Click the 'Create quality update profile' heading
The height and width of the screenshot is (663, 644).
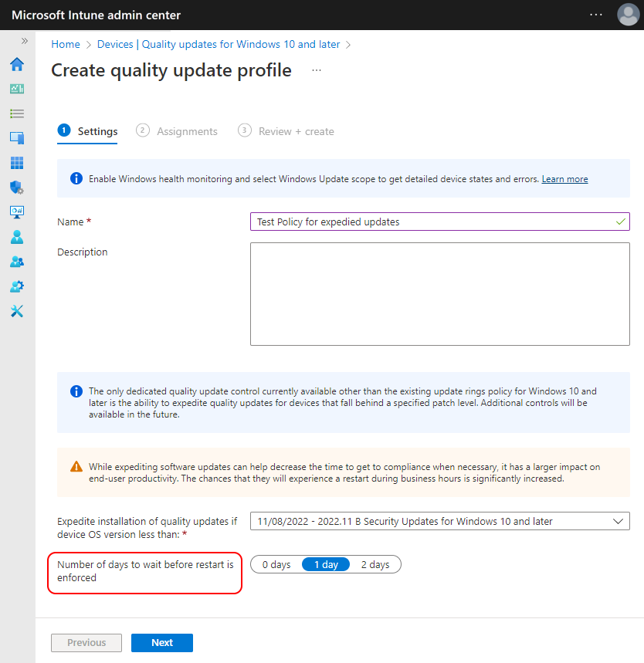coord(171,70)
